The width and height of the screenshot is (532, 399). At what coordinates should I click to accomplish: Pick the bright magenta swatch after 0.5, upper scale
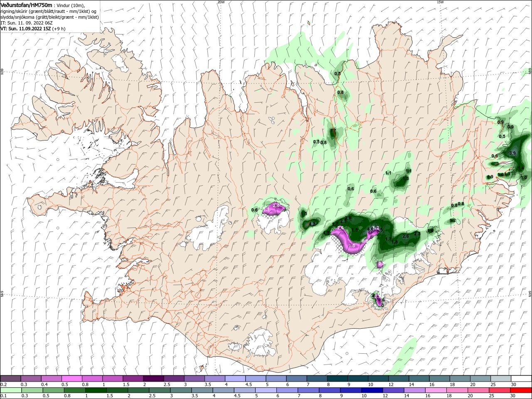click(x=71, y=378)
